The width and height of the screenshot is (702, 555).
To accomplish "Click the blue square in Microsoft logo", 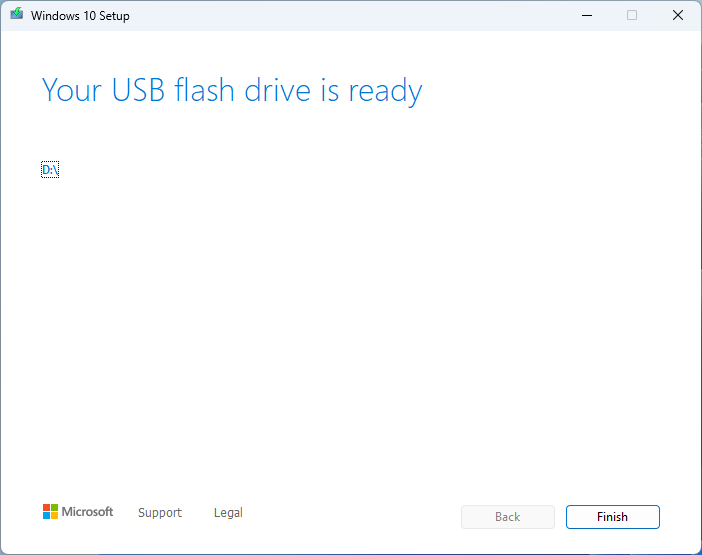I will click(47, 516).
